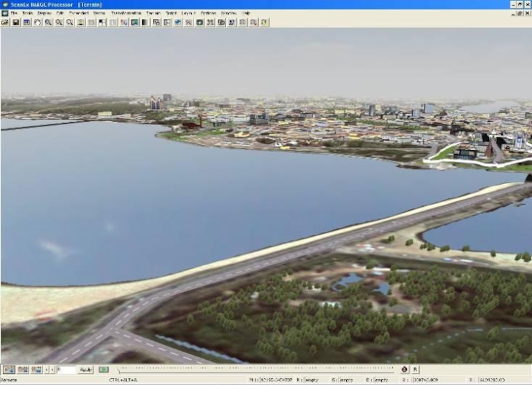The width and height of the screenshot is (532, 399).
Task: Click the numeric input field beside Apply
Action: coord(66,369)
